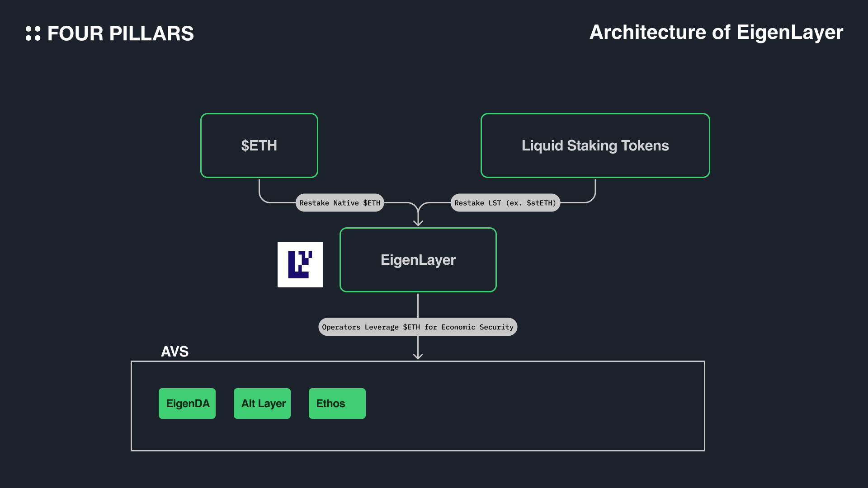Screen dimensions: 868x488
Task: Click the EigenLayer logo icon
Action: pyautogui.click(x=300, y=265)
